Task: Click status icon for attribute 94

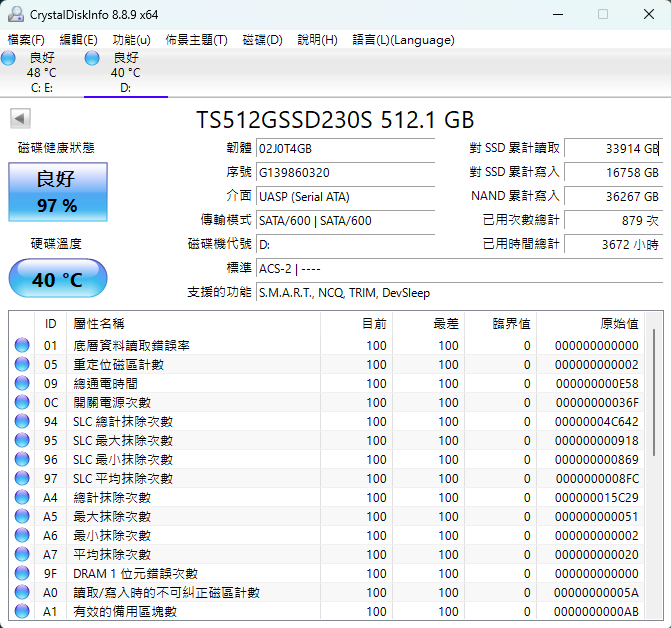Action: click(x=22, y=421)
